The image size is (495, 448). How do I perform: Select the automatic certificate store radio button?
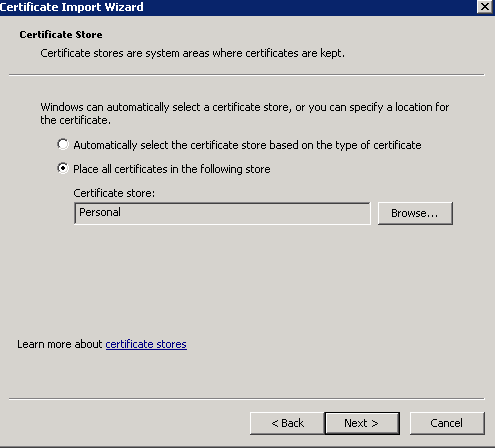tap(63, 144)
